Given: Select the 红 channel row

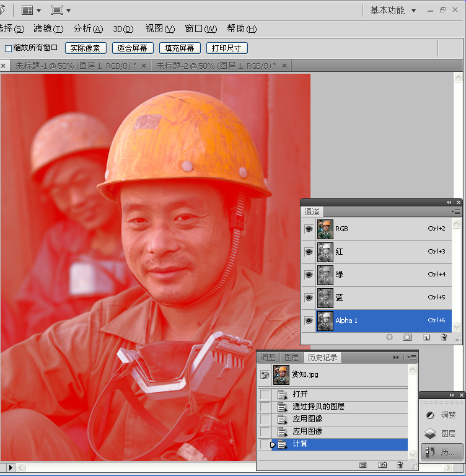Looking at the screenshot, I should point(384,252).
